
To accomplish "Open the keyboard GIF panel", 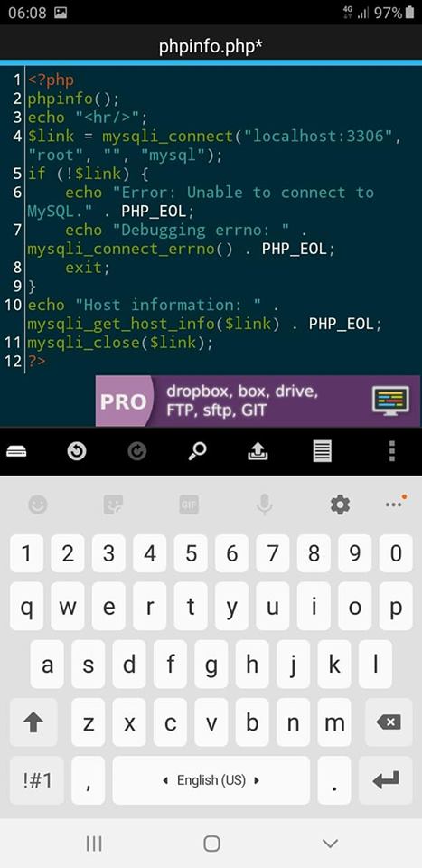I will pyautogui.click(x=189, y=505).
